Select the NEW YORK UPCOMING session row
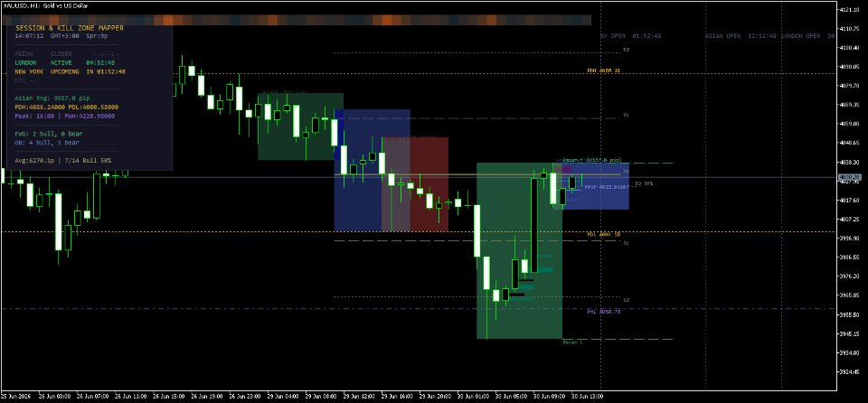This screenshot has height=403, width=868. point(71,72)
